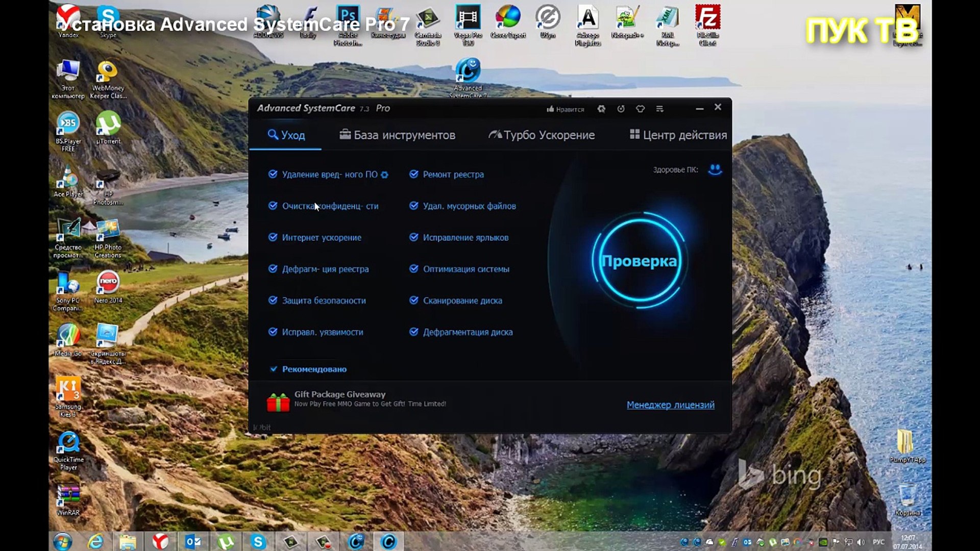Open the skin (t-shirt) icon
Viewport: 980px width, 551px height.
coord(640,109)
